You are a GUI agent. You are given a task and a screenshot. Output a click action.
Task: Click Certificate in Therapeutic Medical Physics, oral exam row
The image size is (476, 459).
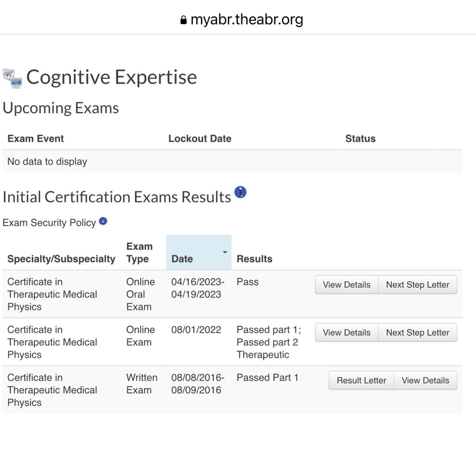52,294
